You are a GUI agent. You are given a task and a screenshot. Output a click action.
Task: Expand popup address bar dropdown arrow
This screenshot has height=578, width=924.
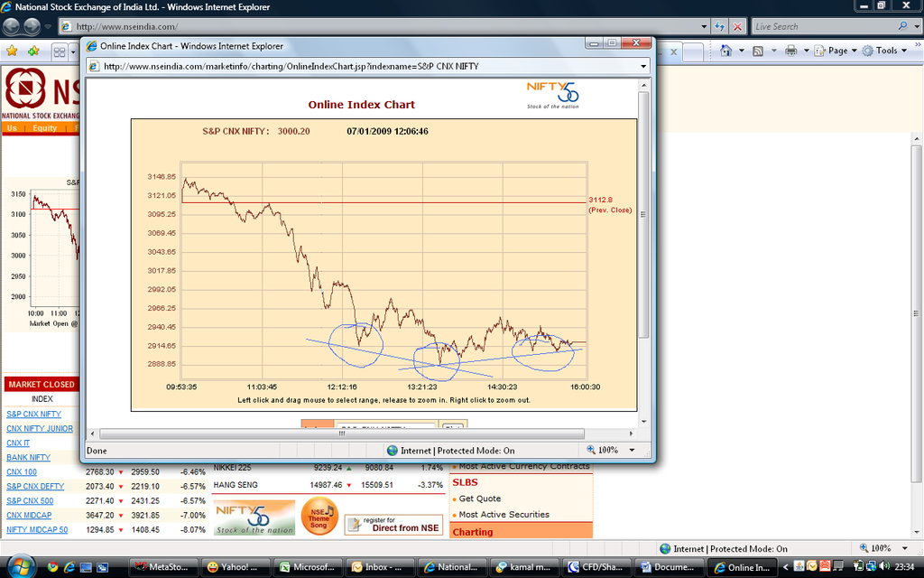click(642, 66)
